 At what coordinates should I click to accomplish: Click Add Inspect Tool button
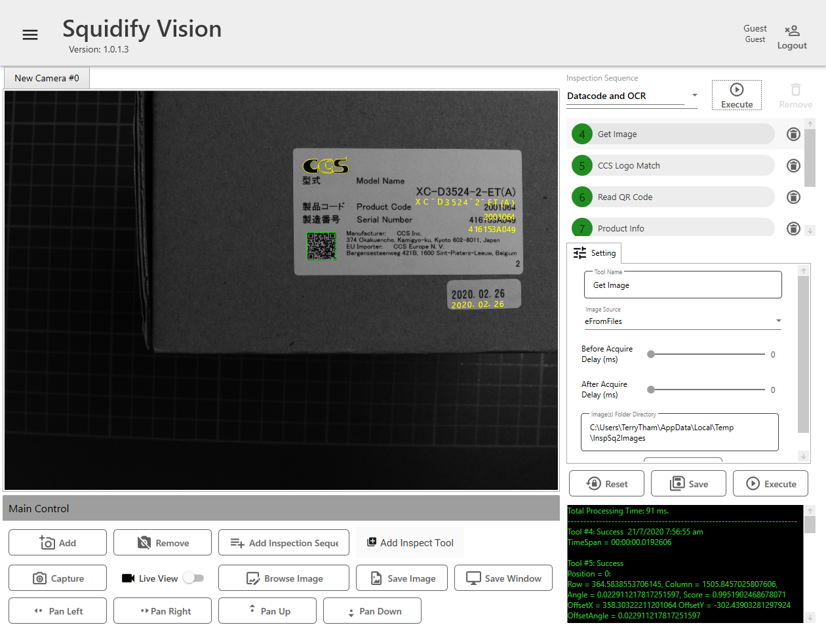click(410, 542)
